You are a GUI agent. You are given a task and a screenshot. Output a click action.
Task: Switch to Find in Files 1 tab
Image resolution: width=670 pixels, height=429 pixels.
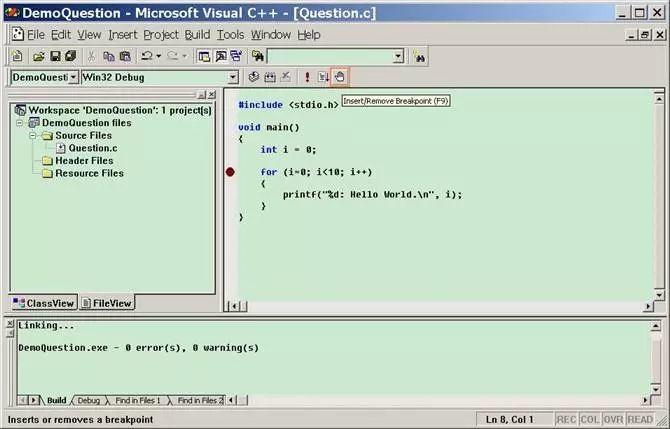coord(138,400)
